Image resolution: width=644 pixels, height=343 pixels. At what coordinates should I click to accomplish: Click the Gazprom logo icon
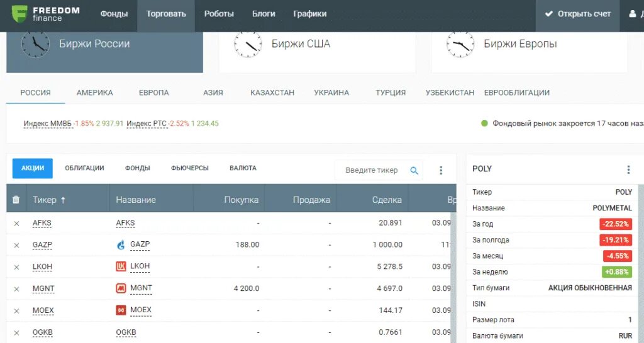[x=121, y=245]
